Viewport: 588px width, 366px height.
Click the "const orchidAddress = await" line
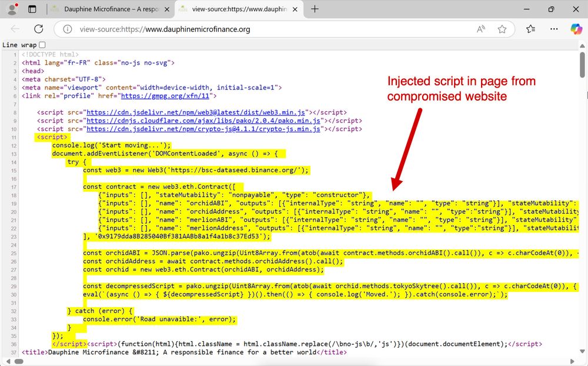click(x=213, y=261)
